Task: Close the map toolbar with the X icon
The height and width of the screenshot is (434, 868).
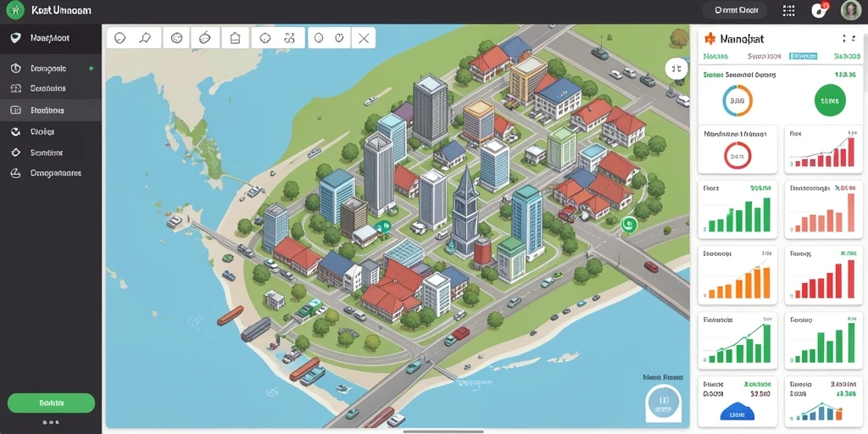Action: (364, 38)
